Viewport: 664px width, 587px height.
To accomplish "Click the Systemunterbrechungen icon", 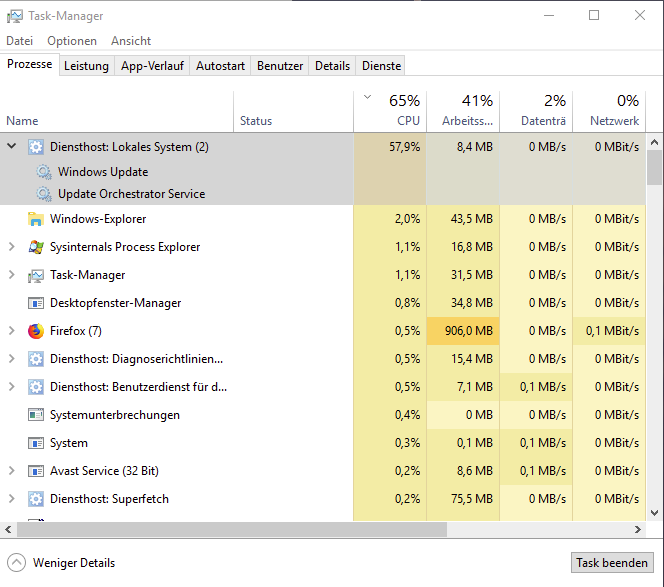I will click(36, 415).
